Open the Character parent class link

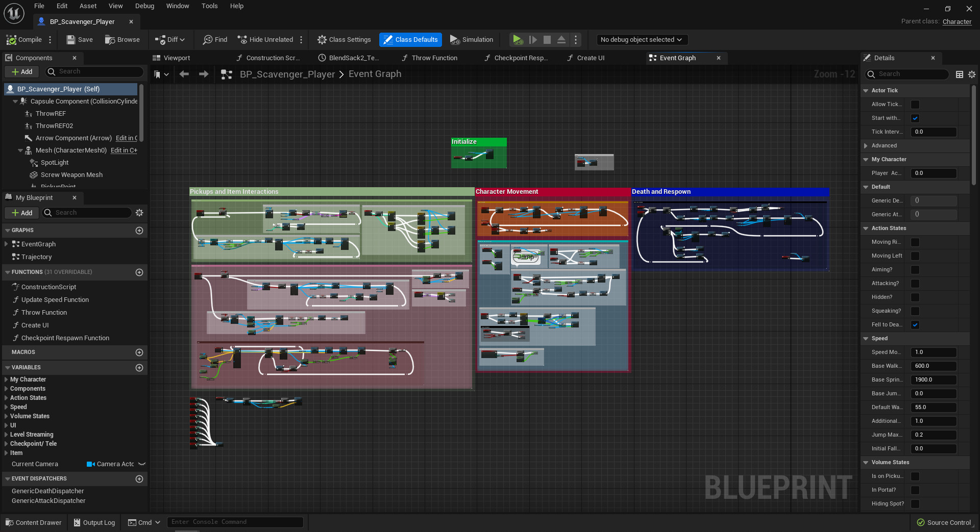click(957, 21)
